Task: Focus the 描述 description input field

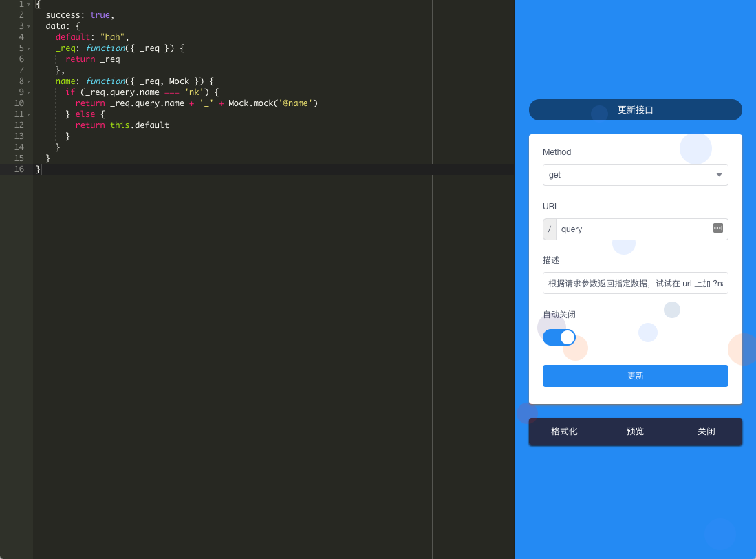Action: pyautogui.click(x=635, y=283)
